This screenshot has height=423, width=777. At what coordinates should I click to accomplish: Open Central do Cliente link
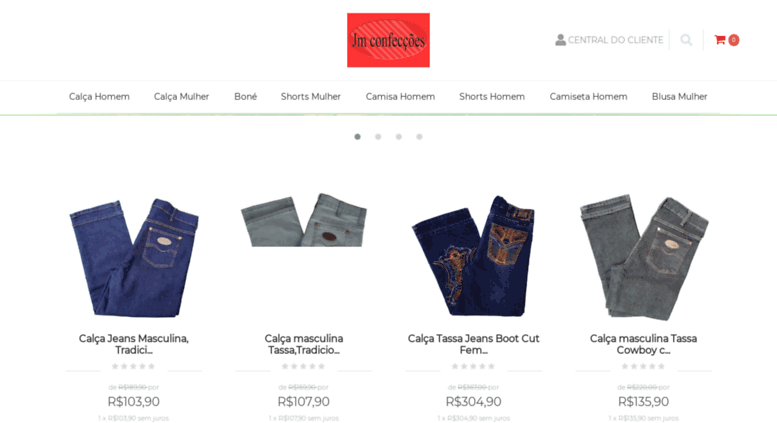(615, 40)
